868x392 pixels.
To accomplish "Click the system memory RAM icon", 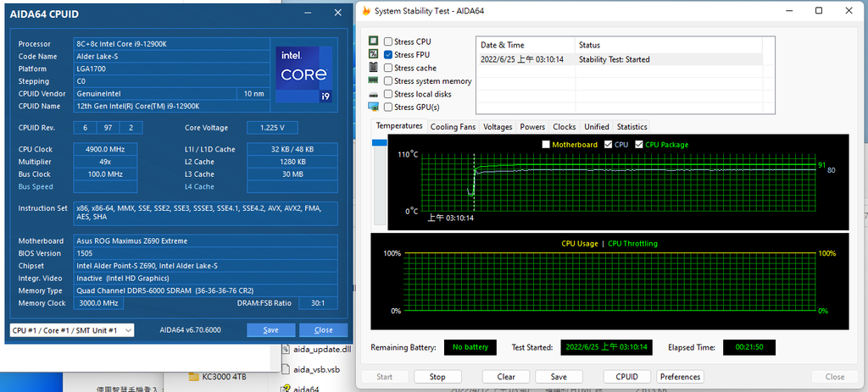I will click(x=374, y=80).
